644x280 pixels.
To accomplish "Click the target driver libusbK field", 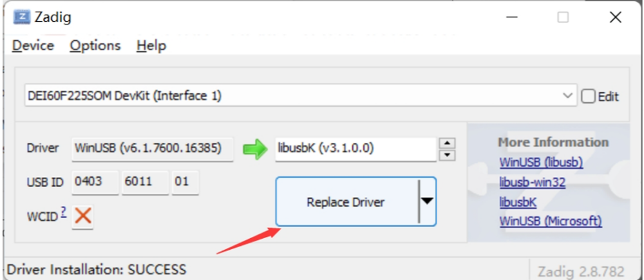I will tap(355, 149).
